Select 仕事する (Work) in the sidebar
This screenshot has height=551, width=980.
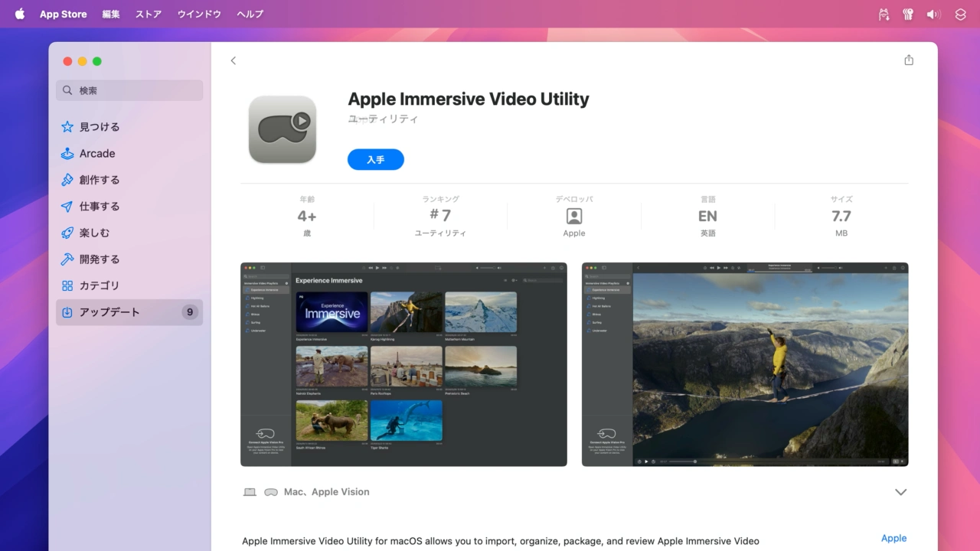100,207
